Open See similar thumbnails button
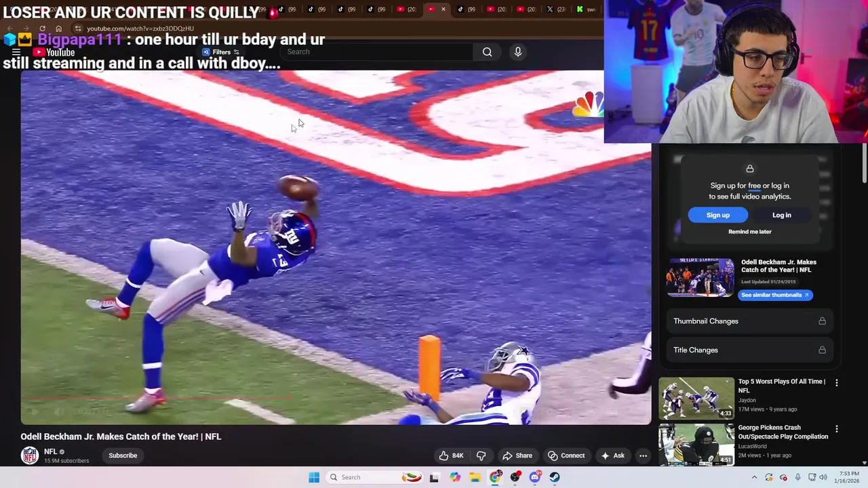 tap(775, 295)
